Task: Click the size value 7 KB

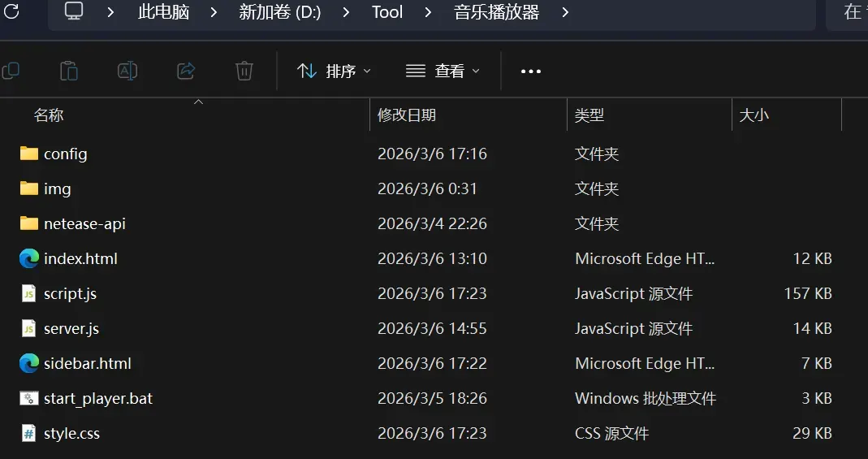Action: coord(817,363)
